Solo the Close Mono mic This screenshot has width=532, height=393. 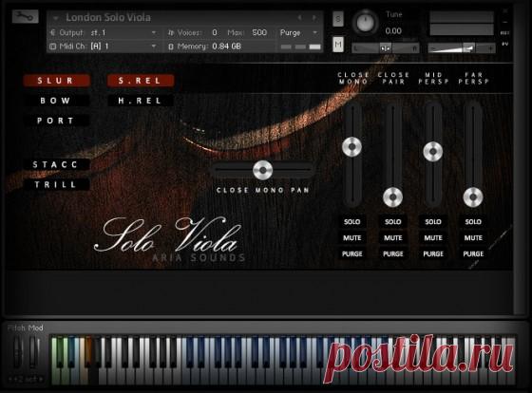(351, 222)
